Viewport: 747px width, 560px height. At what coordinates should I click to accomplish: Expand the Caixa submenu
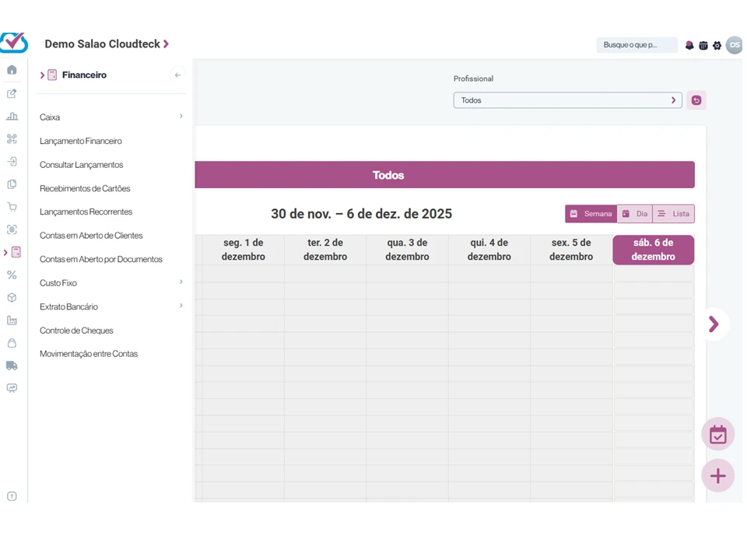(111, 117)
